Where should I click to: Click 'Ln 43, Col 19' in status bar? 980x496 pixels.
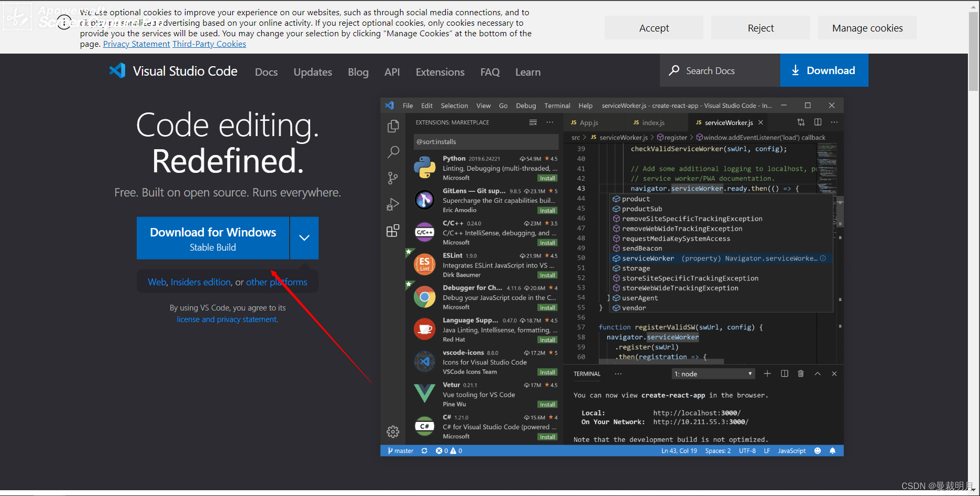(679, 451)
